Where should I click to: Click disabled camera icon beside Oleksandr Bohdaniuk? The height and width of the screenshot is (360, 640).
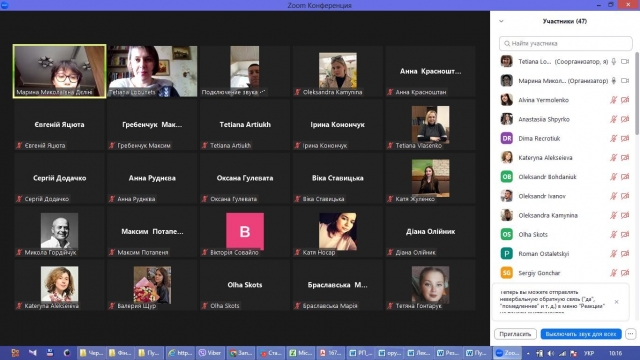pyautogui.click(x=625, y=177)
